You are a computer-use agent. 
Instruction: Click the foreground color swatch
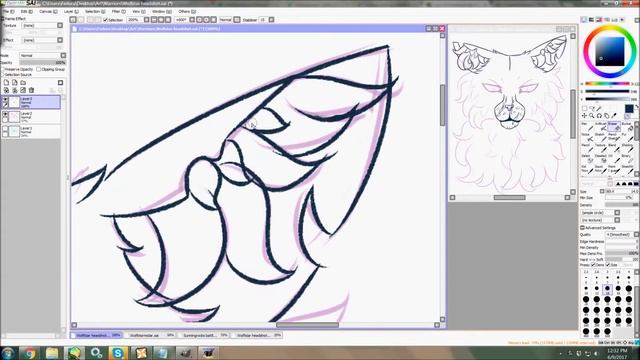(629, 108)
